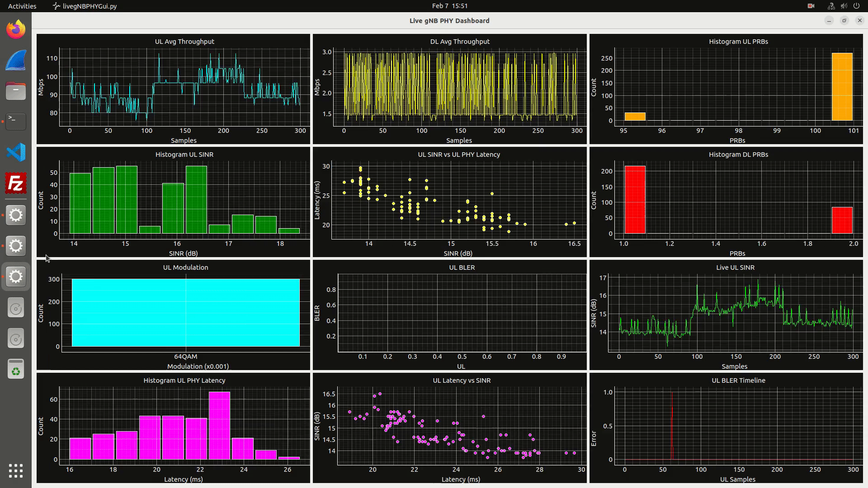The height and width of the screenshot is (488, 868).
Task: Click the screen recording indicator icon
Action: click(811, 6)
